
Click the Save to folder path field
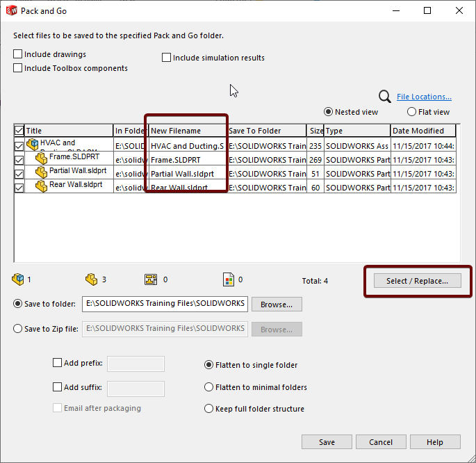[165, 304]
